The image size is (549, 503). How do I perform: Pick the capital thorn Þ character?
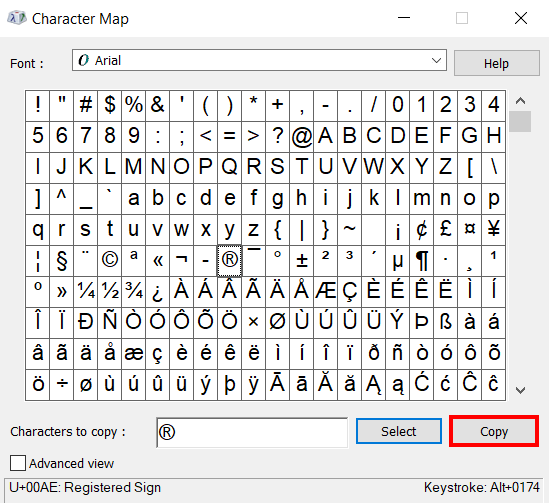(422, 323)
